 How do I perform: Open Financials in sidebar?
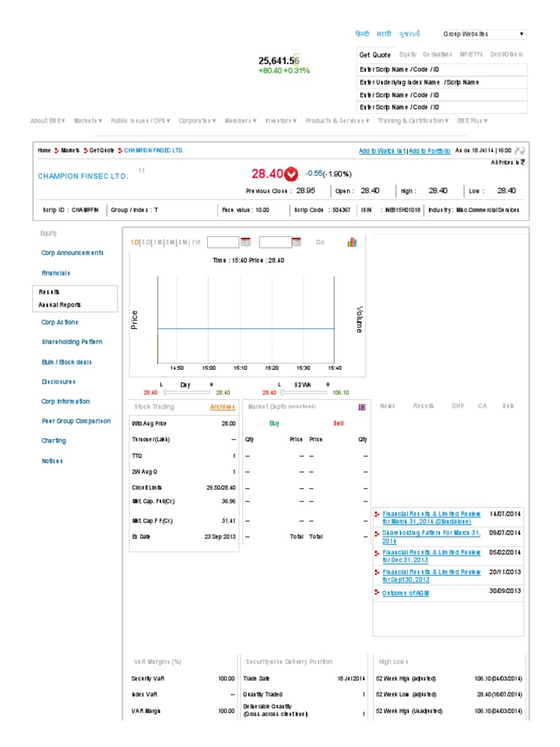[x=55, y=273]
